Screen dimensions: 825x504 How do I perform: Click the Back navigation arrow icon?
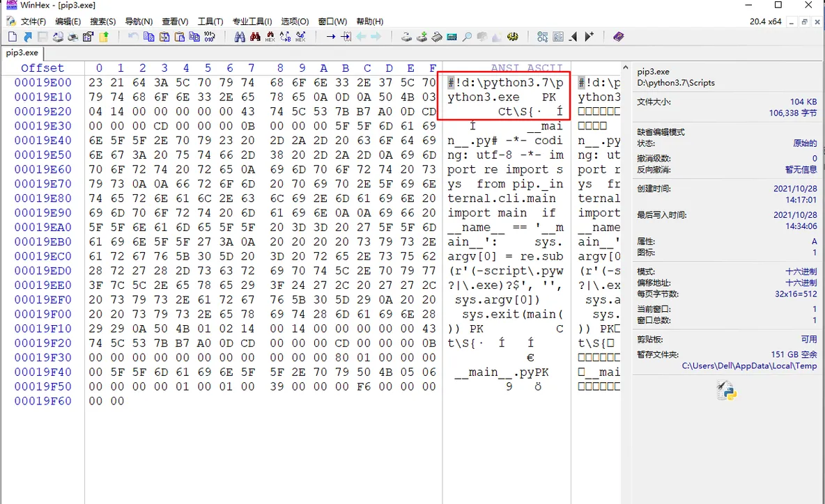tap(361, 37)
